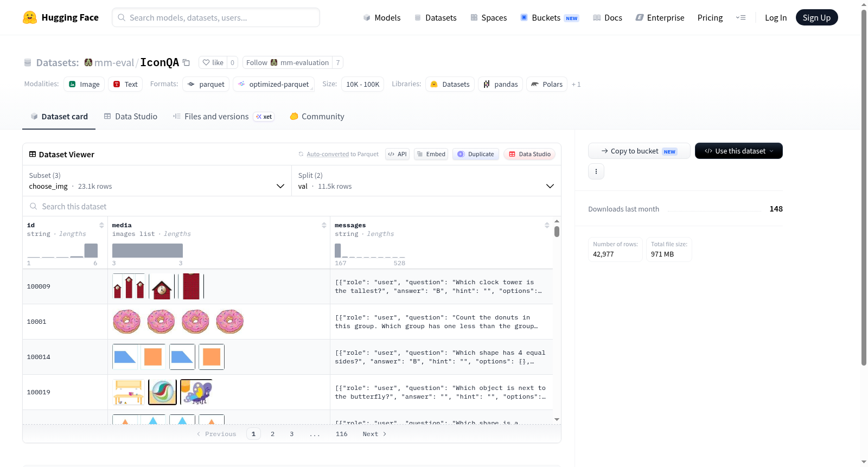This screenshot has width=868, height=467.
Task: Click the messages cell about clock tower
Action: point(441,286)
